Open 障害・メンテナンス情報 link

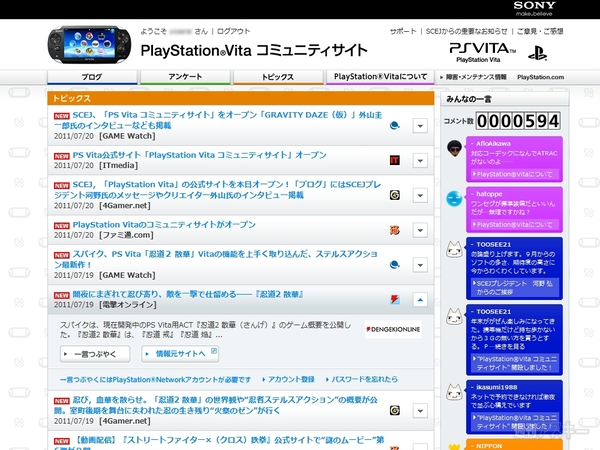click(x=473, y=77)
